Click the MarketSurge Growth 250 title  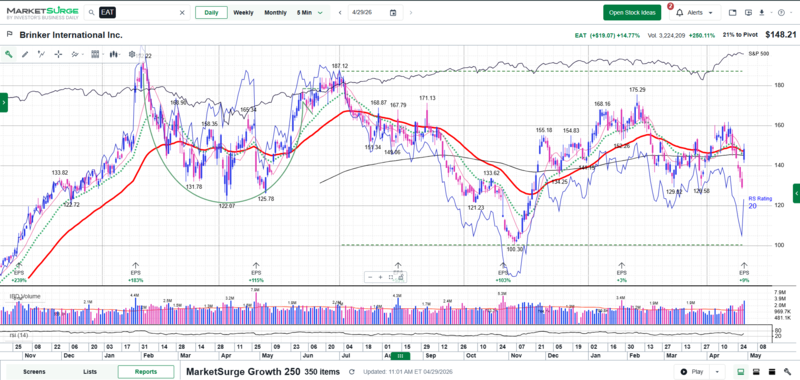click(x=243, y=372)
